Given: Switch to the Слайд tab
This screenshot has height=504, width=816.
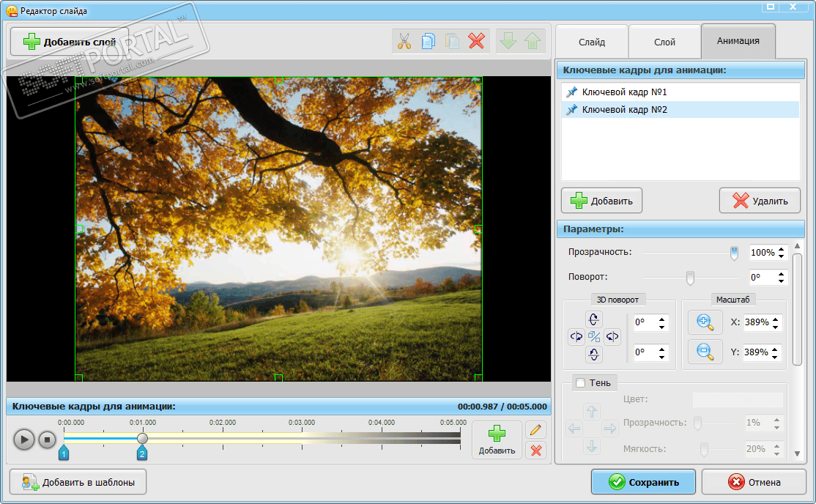Looking at the screenshot, I should [x=591, y=42].
